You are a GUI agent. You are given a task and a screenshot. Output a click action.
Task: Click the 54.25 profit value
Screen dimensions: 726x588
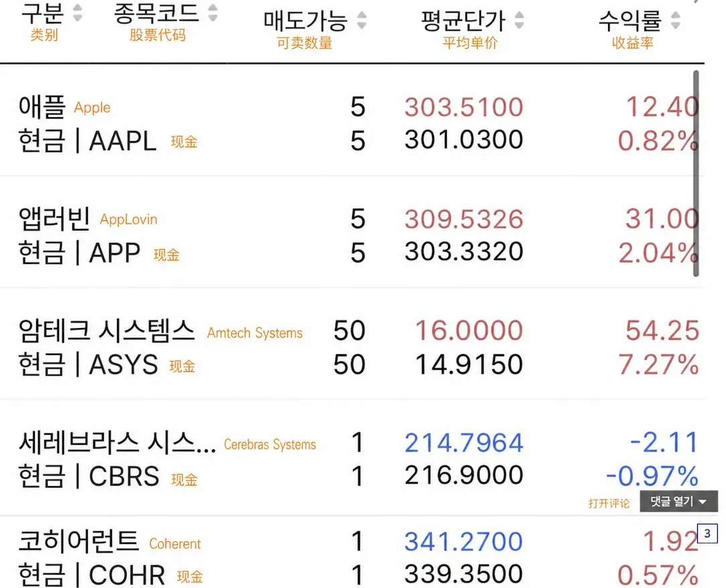(662, 331)
